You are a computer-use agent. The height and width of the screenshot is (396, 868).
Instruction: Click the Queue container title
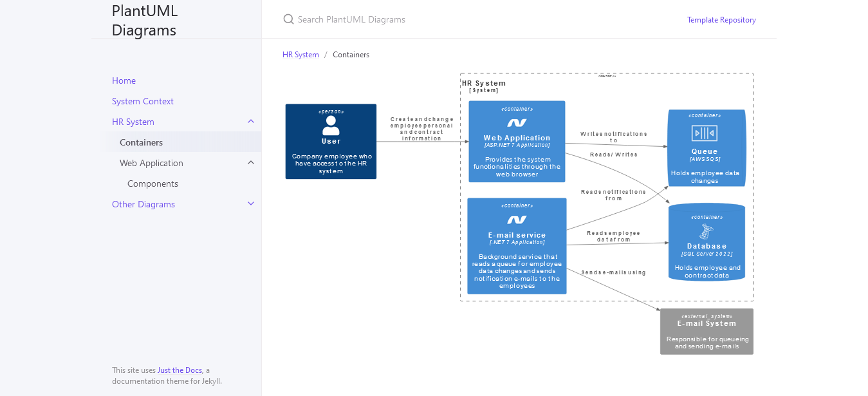pos(705,152)
